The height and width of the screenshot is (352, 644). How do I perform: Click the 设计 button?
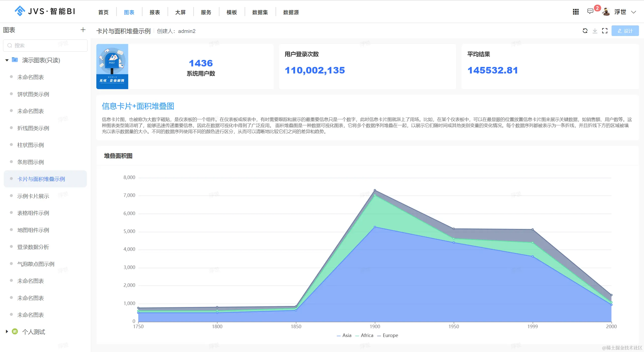point(625,31)
